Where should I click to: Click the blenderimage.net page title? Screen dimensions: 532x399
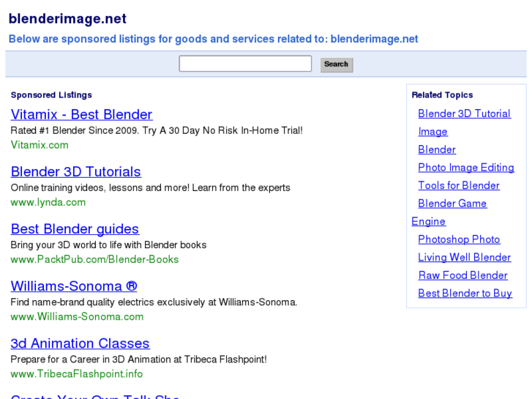click(x=67, y=19)
